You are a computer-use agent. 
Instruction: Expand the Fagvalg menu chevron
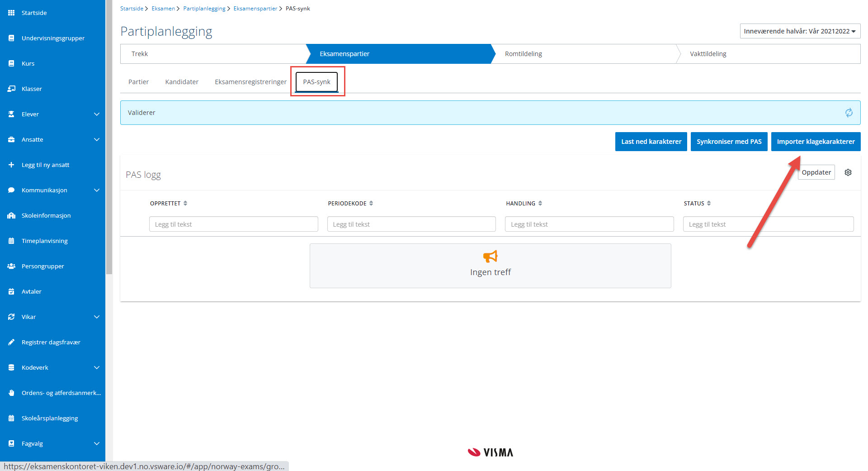pyautogui.click(x=96, y=443)
